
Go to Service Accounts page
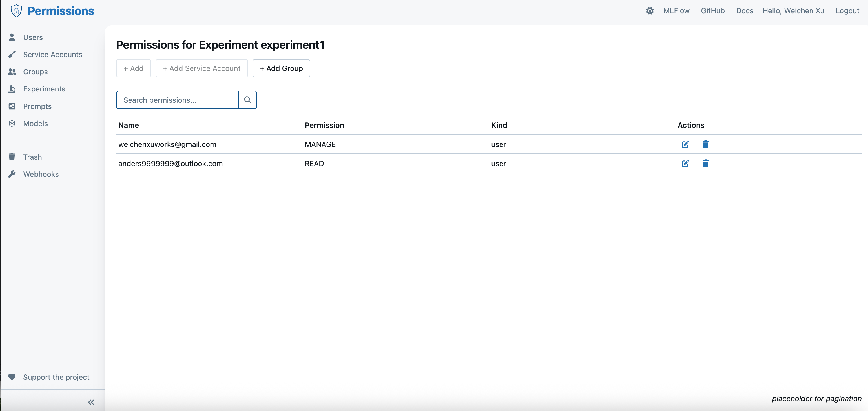click(x=53, y=55)
